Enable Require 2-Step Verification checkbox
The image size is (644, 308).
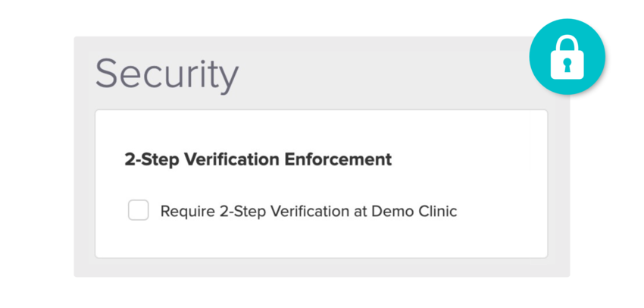pyautogui.click(x=138, y=211)
